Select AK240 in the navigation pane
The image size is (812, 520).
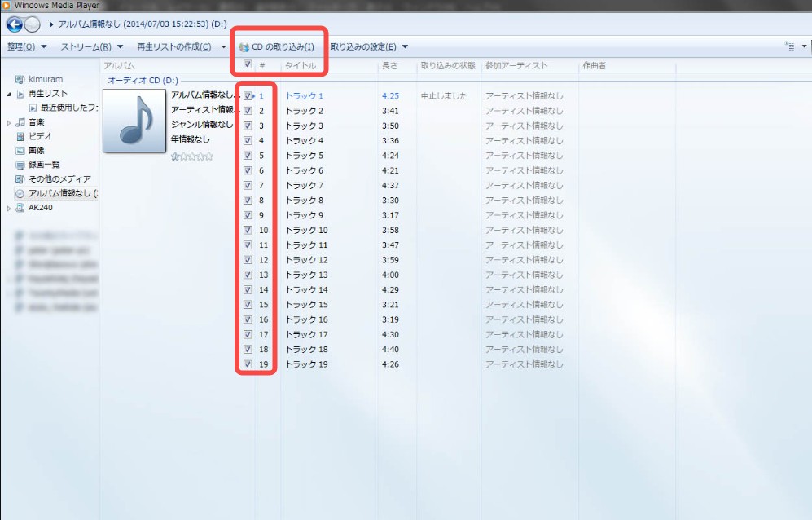point(41,208)
